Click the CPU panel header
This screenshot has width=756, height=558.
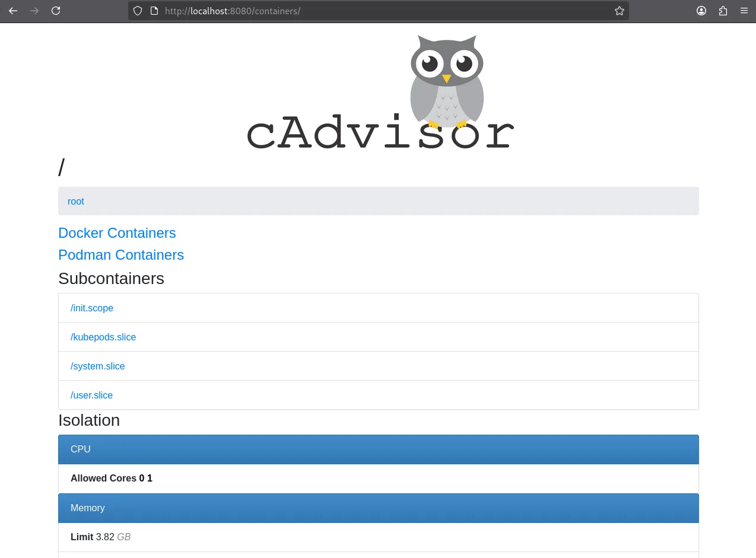379,449
